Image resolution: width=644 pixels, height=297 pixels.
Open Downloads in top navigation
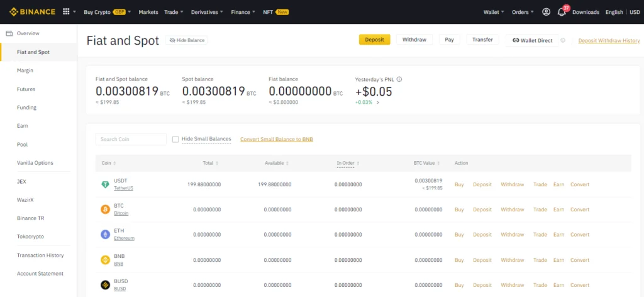[x=586, y=12]
